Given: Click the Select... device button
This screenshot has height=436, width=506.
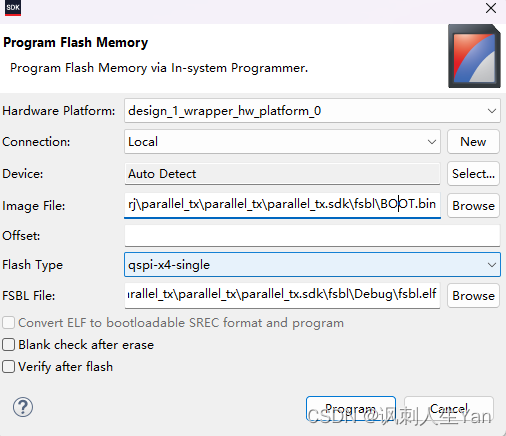Looking at the screenshot, I should [473, 174].
